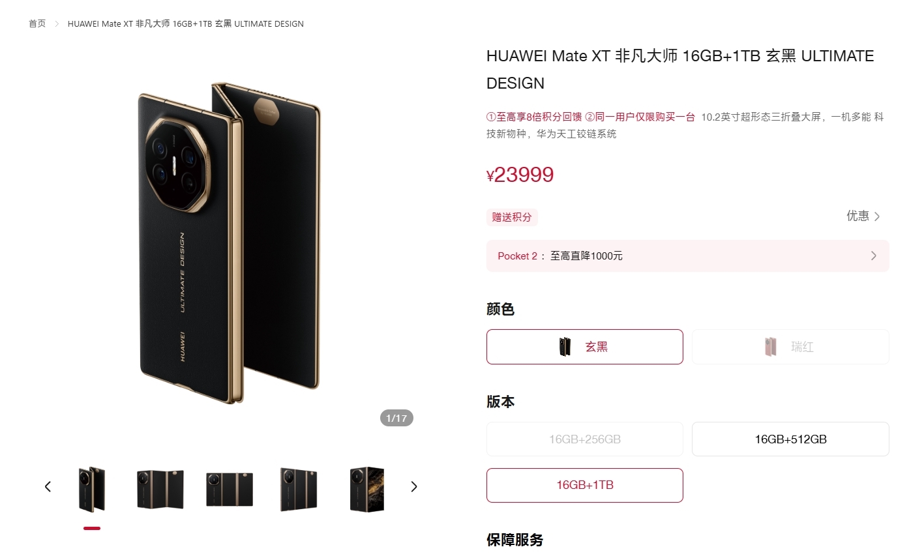Select the 玄黑 black color option
The image size is (924, 560).
tap(585, 347)
